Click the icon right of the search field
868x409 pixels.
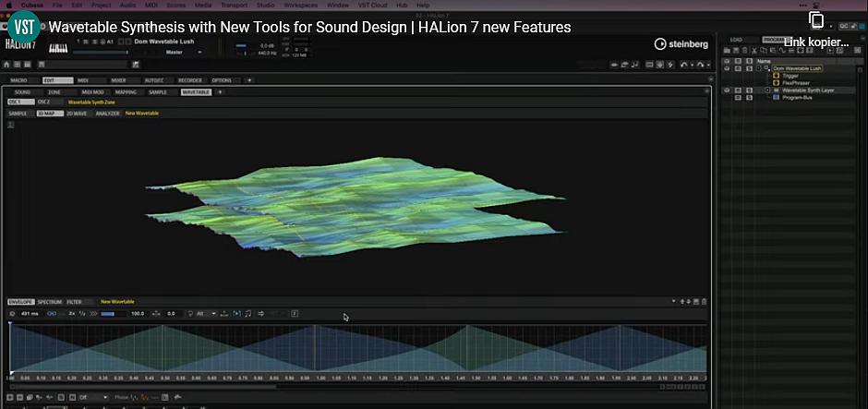[x=136, y=65]
